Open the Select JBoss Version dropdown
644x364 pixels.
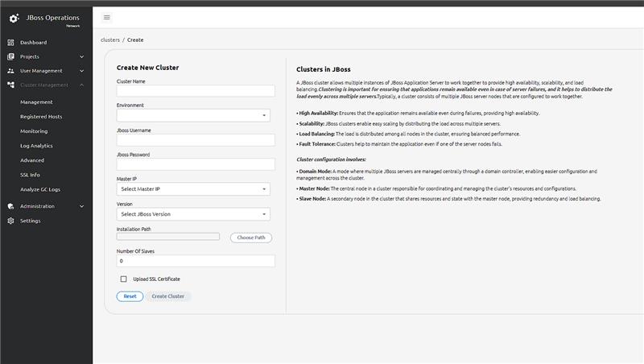[x=193, y=214]
